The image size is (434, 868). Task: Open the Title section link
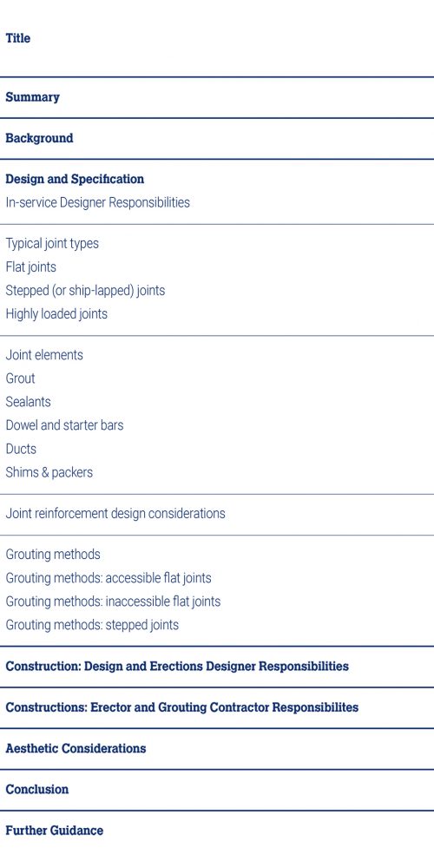[x=17, y=38]
